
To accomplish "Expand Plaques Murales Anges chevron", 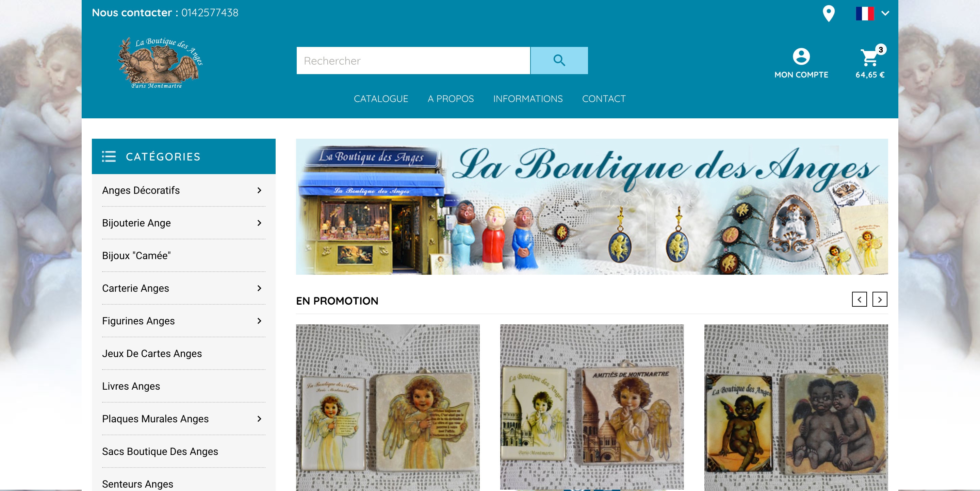I will coord(259,419).
